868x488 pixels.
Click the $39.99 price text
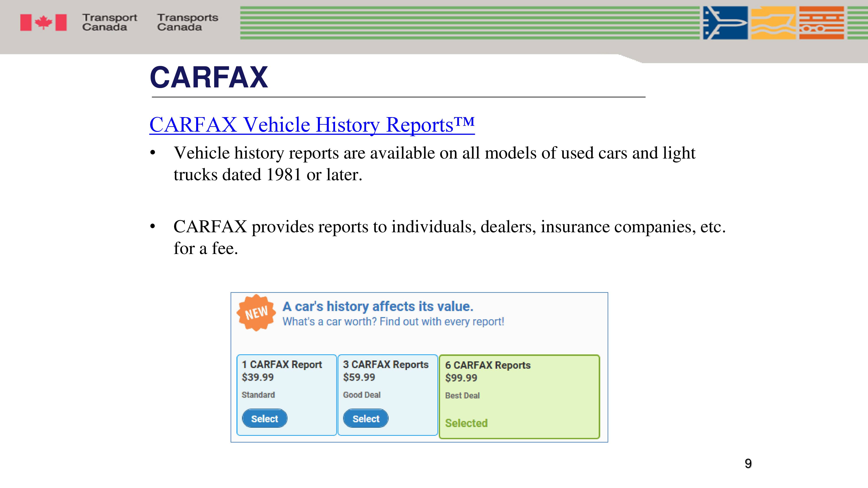(x=258, y=377)
